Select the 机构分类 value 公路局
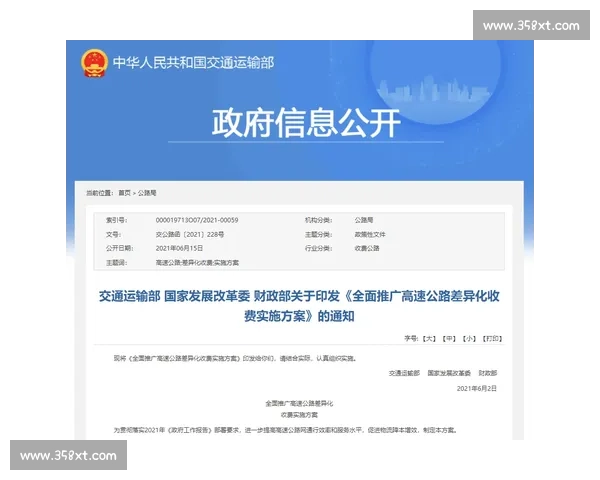Screen dimensions: 600x480 (364, 220)
